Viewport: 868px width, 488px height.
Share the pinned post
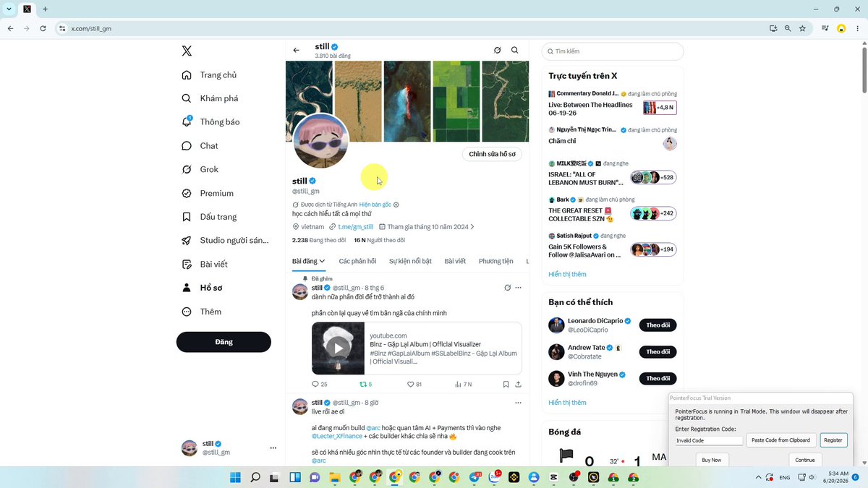tap(519, 385)
